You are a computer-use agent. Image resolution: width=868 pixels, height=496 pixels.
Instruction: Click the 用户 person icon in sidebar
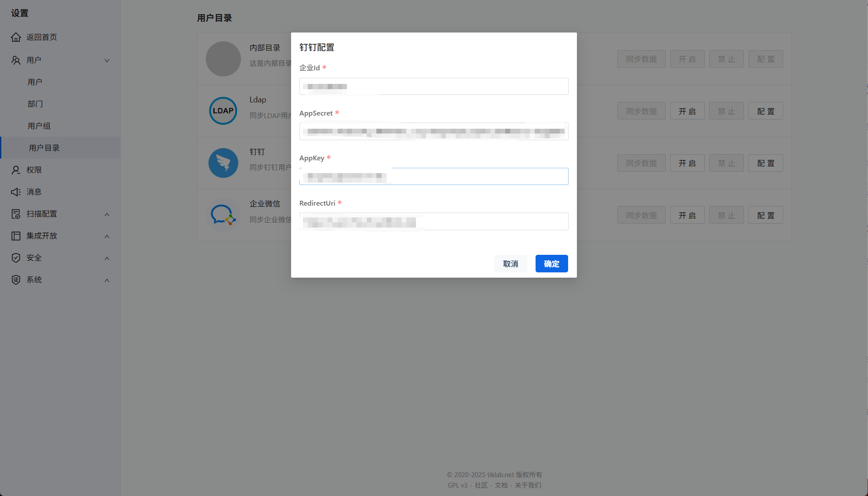coord(16,60)
